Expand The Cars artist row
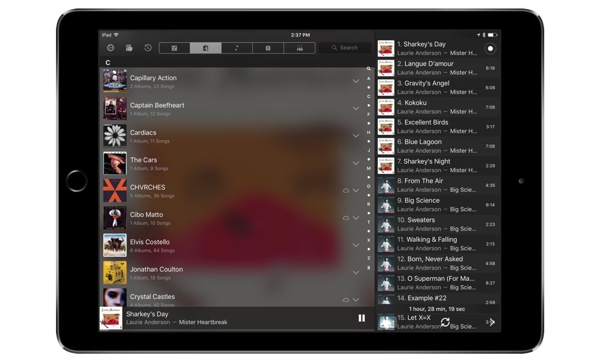 tap(356, 163)
